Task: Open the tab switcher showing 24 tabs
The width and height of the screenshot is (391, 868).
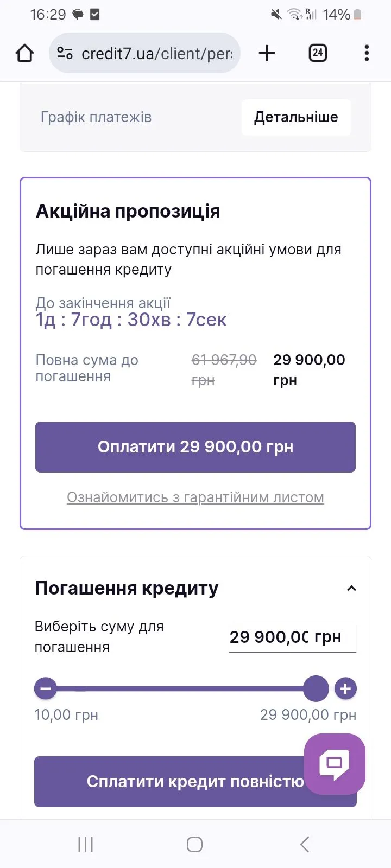Action: [x=318, y=53]
